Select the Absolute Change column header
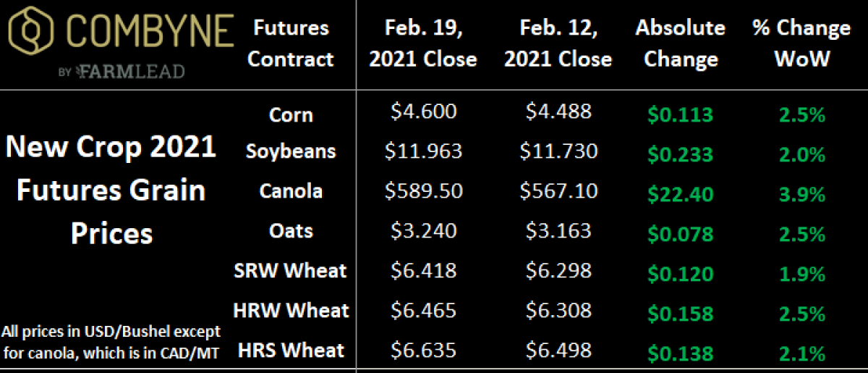This screenshot has height=373, width=868. coord(681,43)
